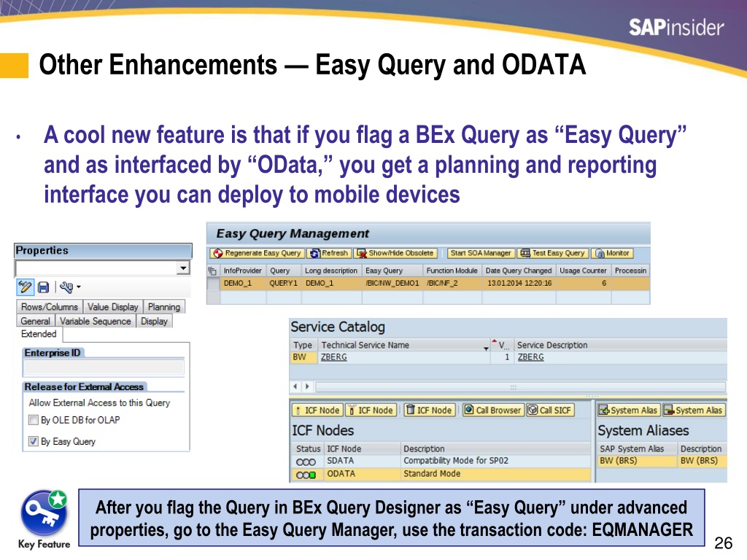Click the Key Feature key icon
The image size is (747, 560).
point(44,513)
